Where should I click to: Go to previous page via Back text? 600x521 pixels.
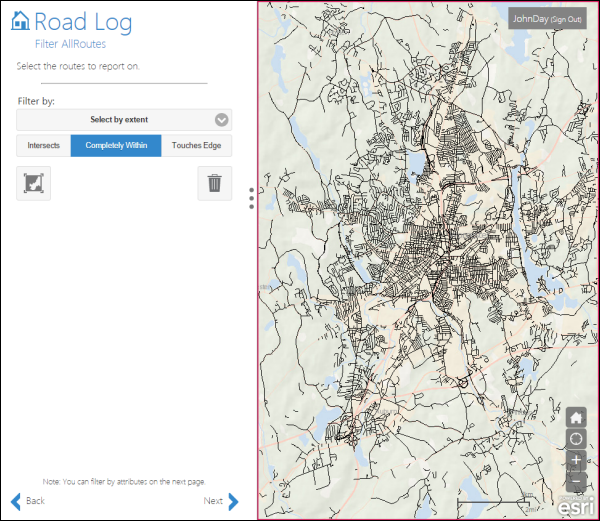point(35,501)
